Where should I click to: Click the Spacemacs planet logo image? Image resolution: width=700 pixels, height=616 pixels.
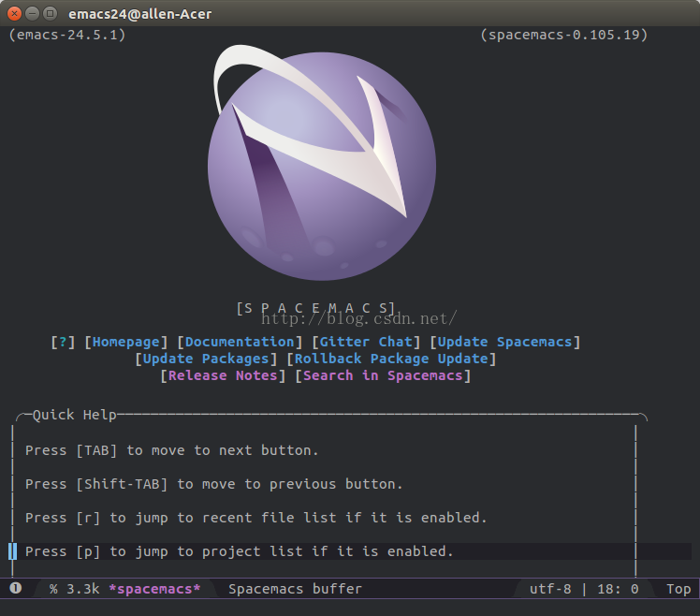click(322, 163)
